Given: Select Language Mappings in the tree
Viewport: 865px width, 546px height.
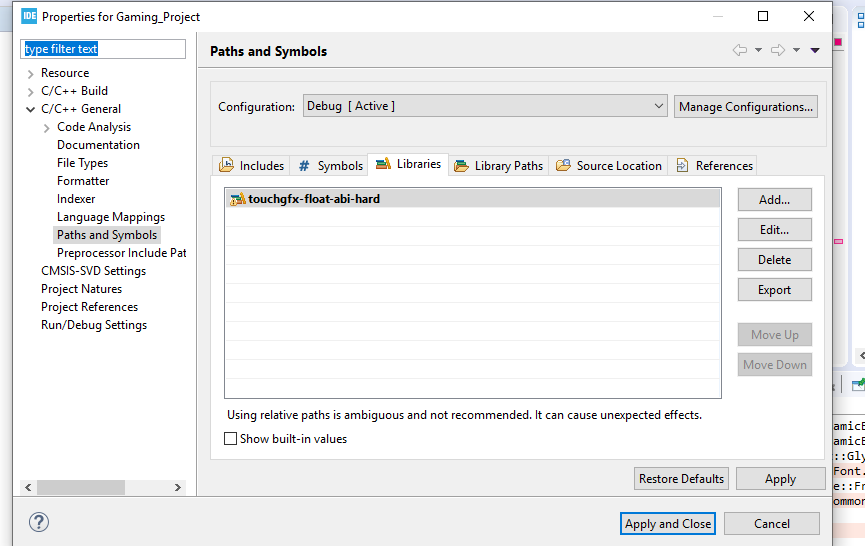Looking at the screenshot, I should [x=111, y=217].
